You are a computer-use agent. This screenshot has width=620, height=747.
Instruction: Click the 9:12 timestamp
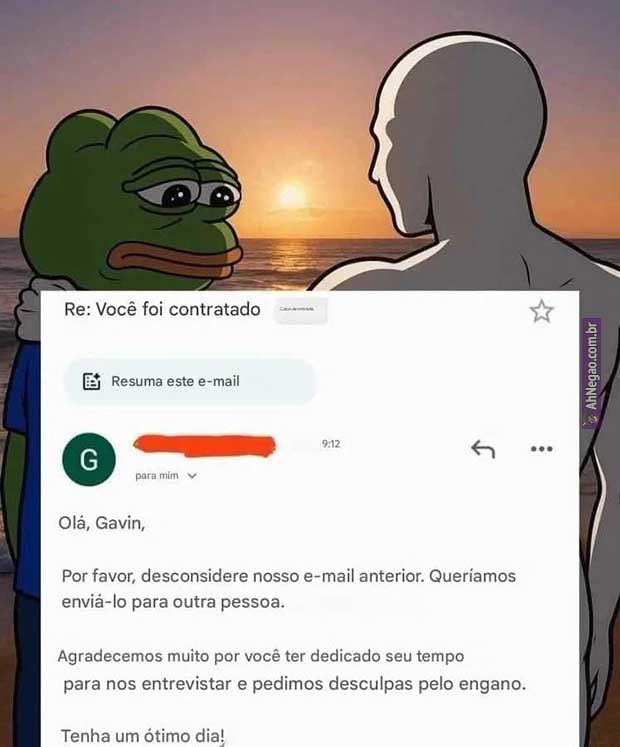(331, 444)
